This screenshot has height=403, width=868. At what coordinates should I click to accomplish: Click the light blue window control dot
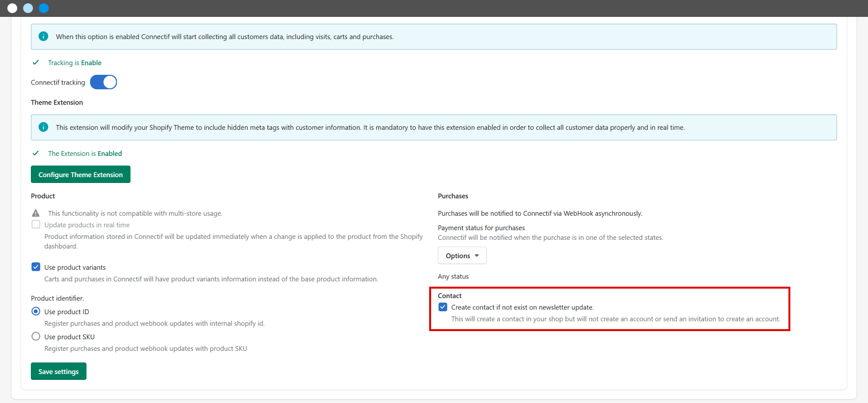click(28, 8)
